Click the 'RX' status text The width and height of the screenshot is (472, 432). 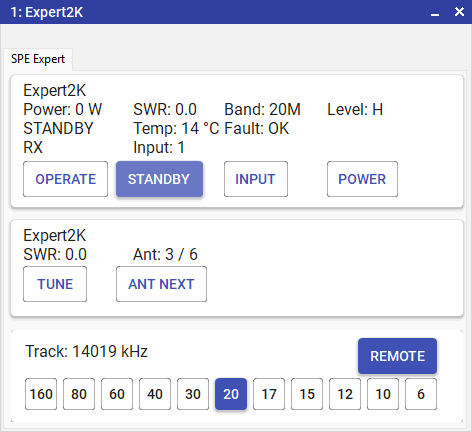point(33,147)
